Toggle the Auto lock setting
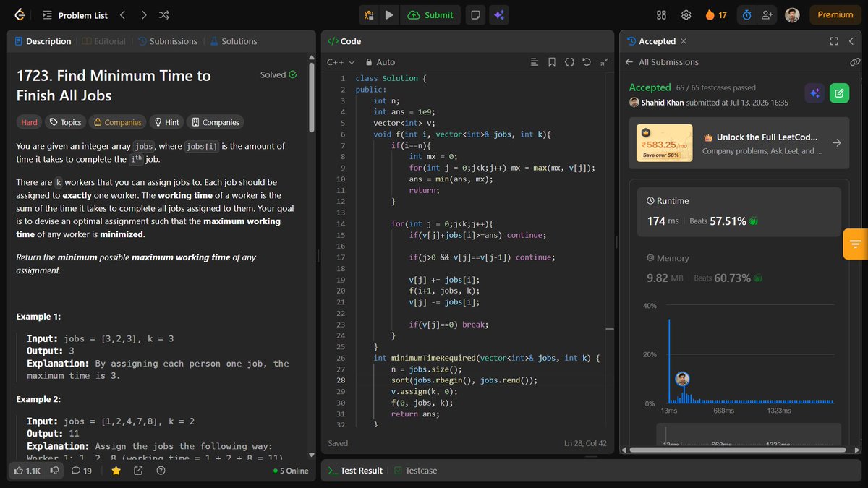The width and height of the screenshot is (868, 488). tap(381, 62)
